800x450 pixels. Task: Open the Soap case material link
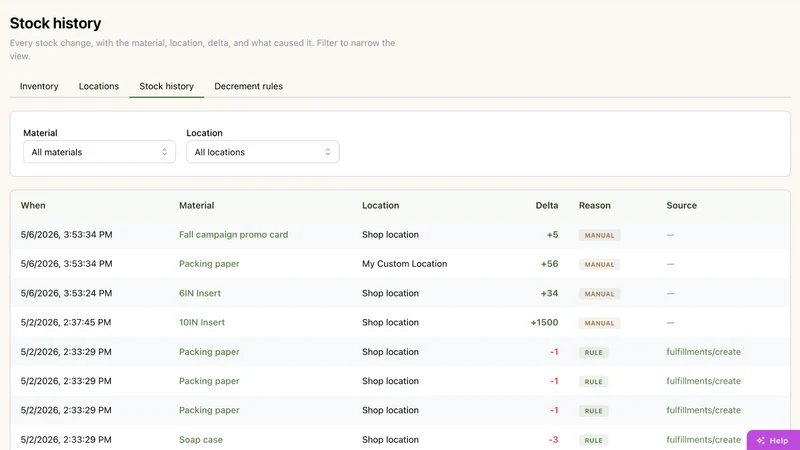(201, 439)
